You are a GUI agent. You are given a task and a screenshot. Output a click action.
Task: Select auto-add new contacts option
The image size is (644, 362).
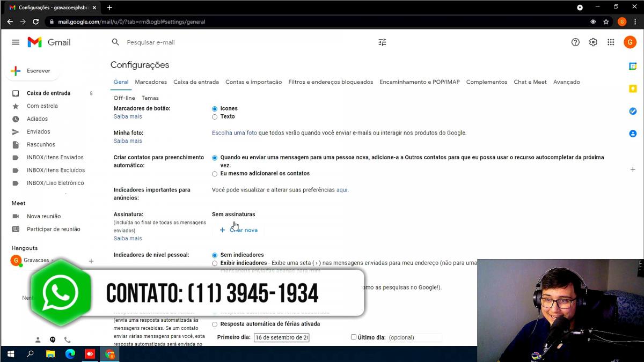215,158
